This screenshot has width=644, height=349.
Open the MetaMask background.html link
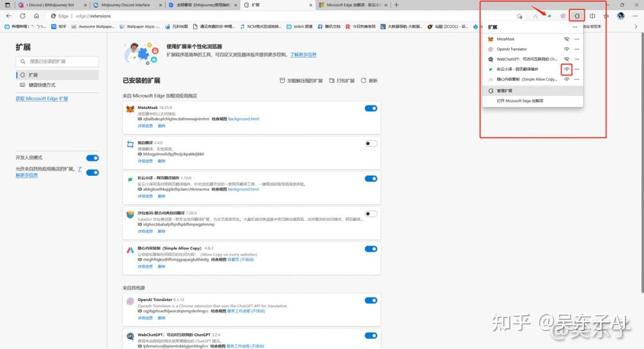coord(243,119)
